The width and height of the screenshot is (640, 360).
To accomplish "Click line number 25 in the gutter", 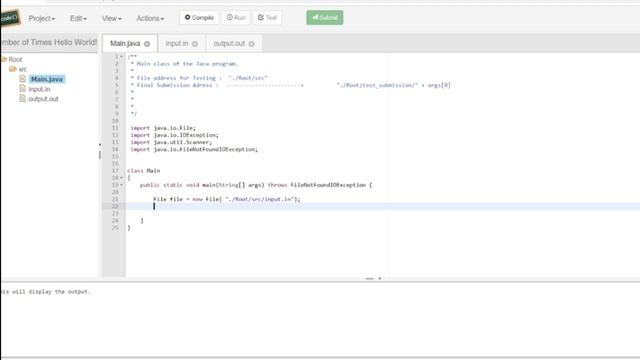I will click(x=115, y=228).
